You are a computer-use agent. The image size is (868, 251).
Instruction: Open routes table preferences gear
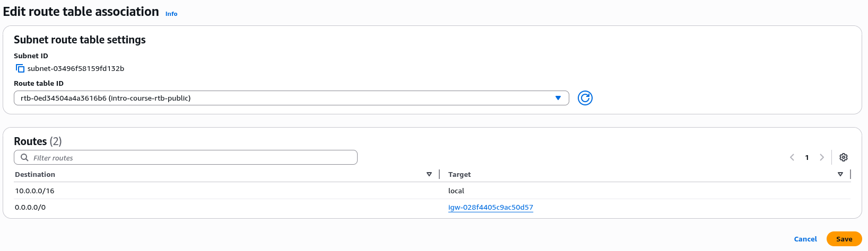tap(844, 157)
